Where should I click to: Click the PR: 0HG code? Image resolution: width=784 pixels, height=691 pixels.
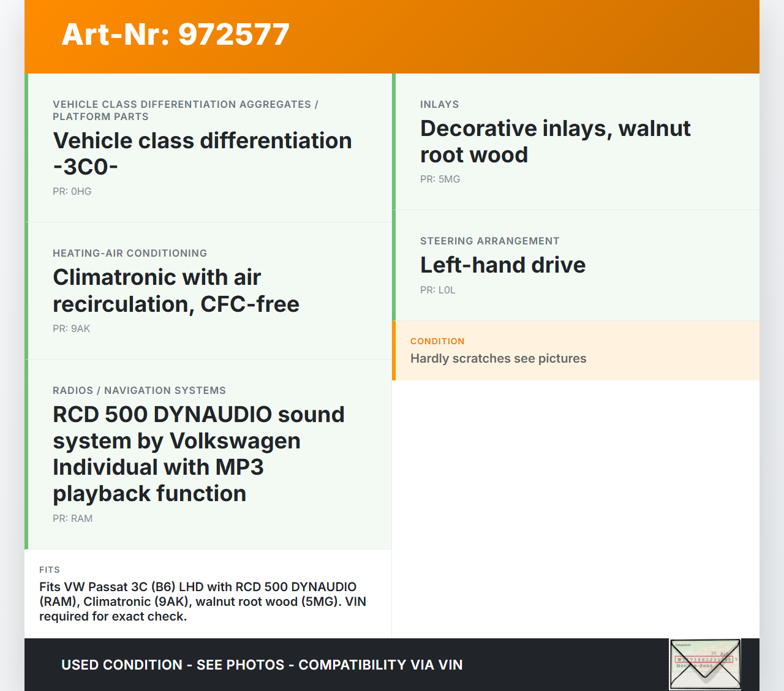point(72,191)
